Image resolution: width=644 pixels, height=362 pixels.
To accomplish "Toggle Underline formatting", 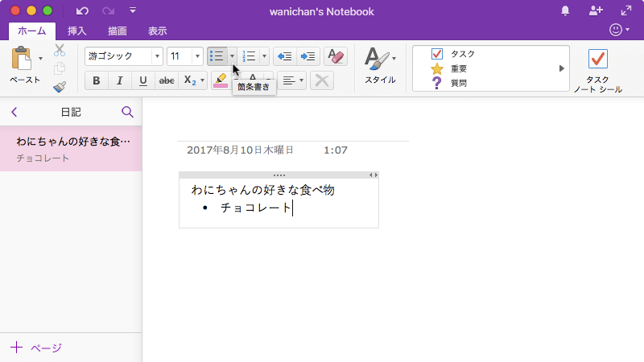I will pos(143,81).
